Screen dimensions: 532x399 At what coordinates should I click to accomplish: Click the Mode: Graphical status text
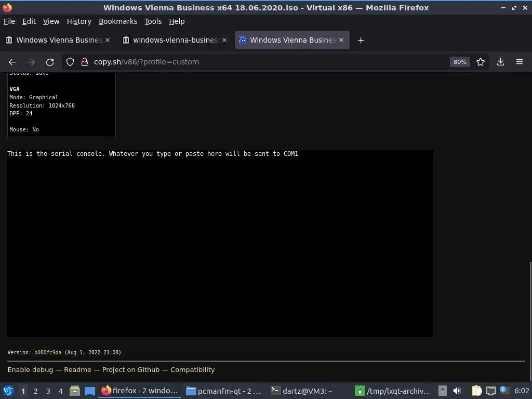pos(34,97)
